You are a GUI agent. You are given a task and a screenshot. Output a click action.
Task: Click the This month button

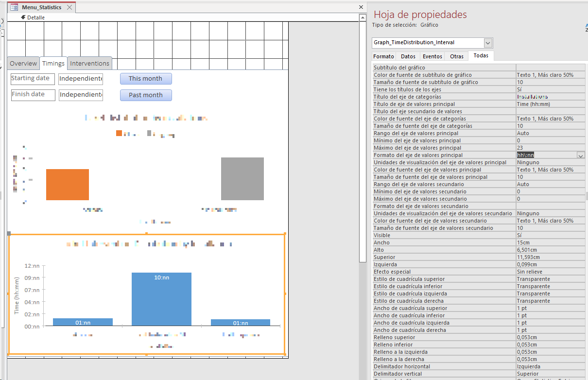pyautogui.click(x=146, y=79)
